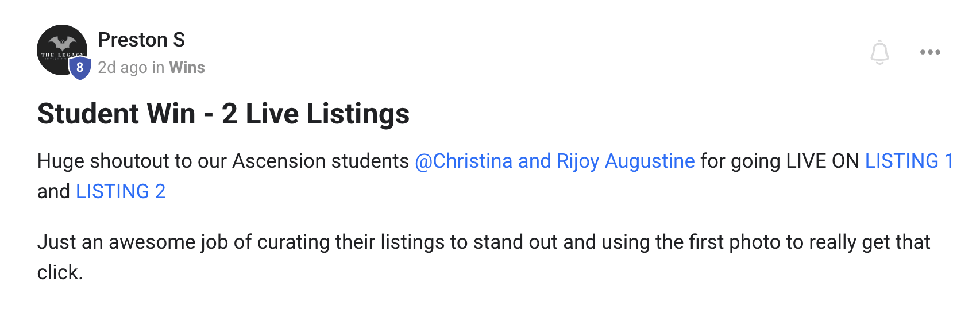Open the Preston S author profile name
The height and width of the screenshot is (309, 980).
141,40
